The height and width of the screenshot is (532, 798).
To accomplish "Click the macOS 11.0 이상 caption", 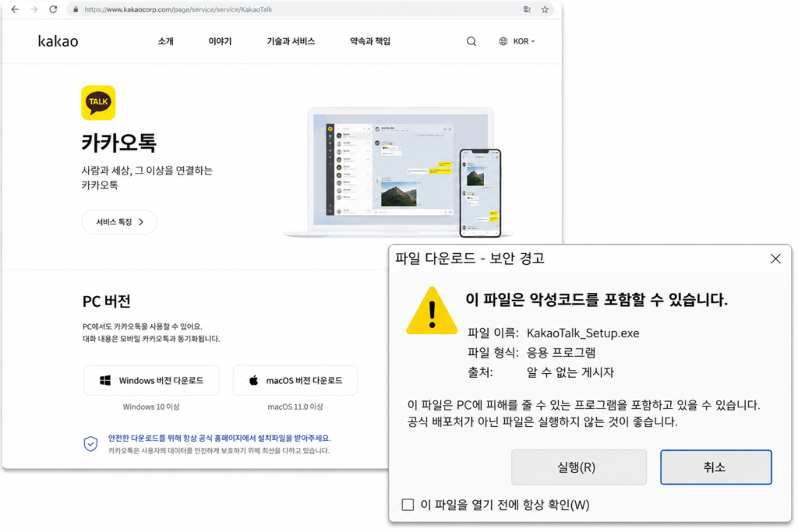I will coord(295,407).
